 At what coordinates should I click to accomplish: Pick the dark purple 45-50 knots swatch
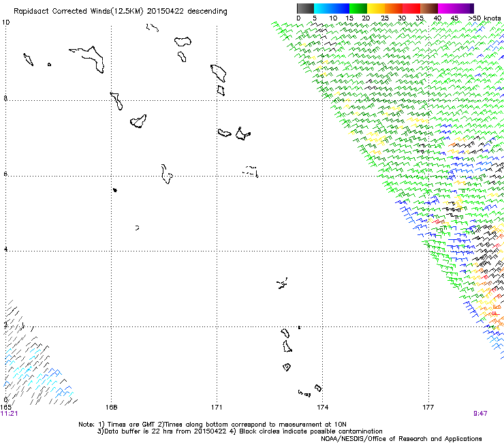(464, 8)
